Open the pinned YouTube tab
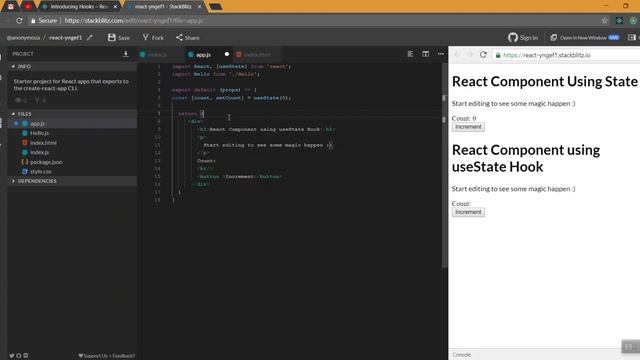Viewport: 640px width, 360px height. [x=28, y=7]
